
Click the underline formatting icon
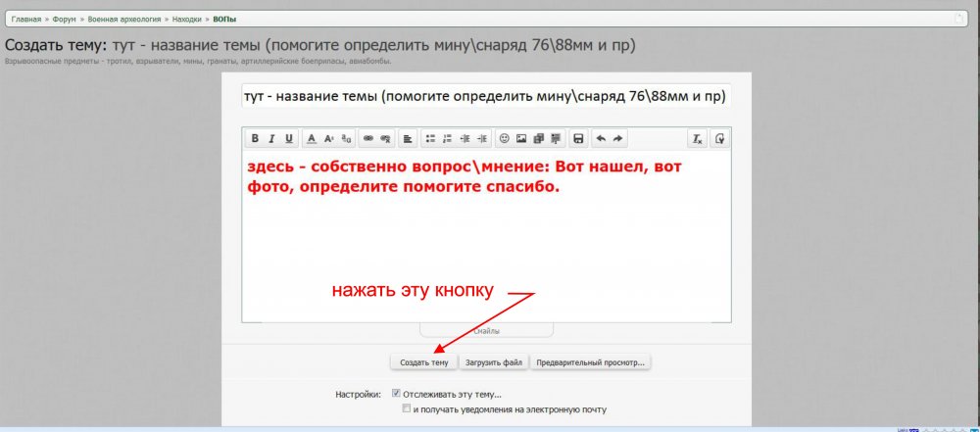point(289,138)
